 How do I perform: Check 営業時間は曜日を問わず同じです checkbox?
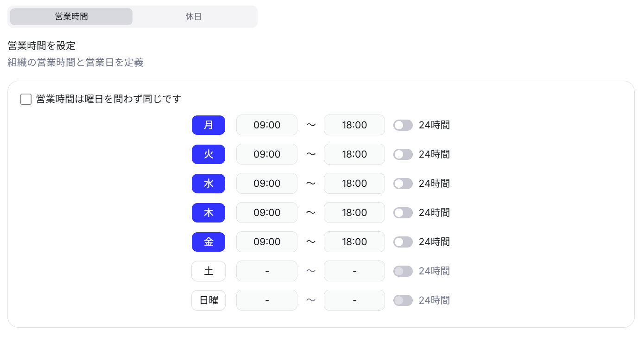[x=26, y=99]
